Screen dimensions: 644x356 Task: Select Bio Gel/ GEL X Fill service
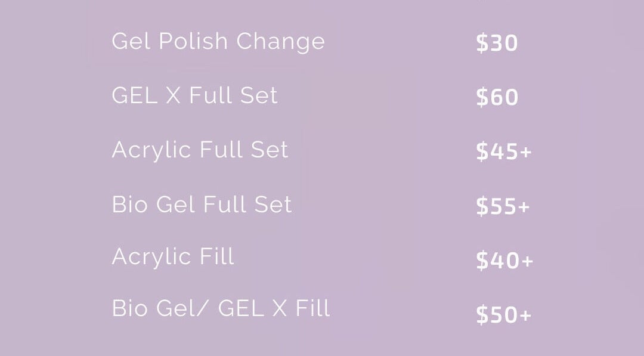pos(221,309)
